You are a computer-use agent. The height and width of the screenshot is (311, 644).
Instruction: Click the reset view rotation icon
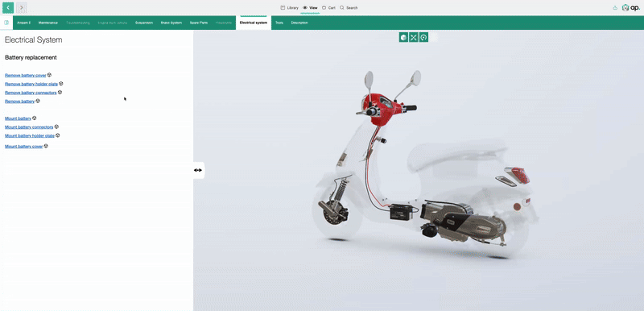pos(424,37)
